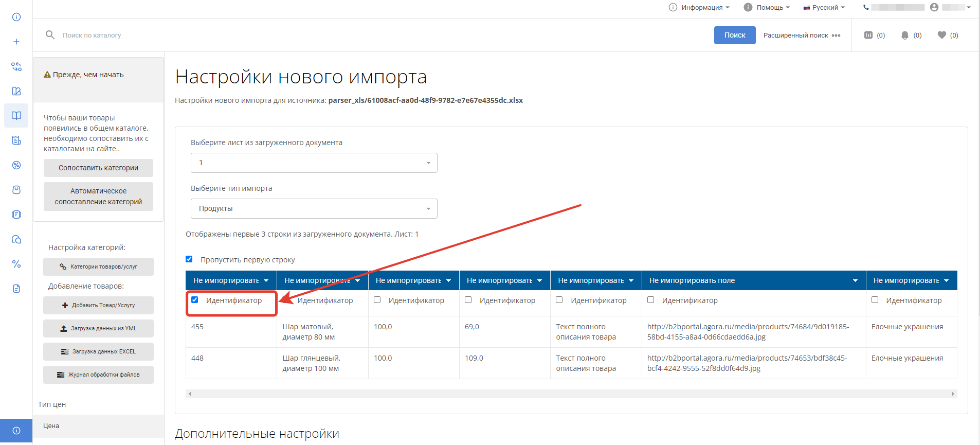Click the percent icon in left sidebar
The width and height of the screenshot is (980, 445).
click(x=16, y=264)
